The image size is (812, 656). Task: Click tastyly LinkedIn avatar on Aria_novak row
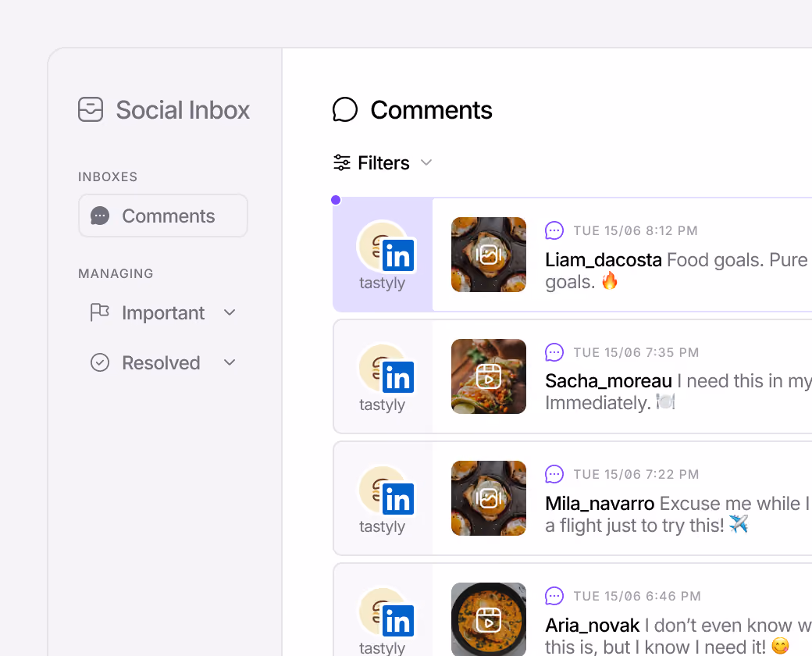[386, 613]
